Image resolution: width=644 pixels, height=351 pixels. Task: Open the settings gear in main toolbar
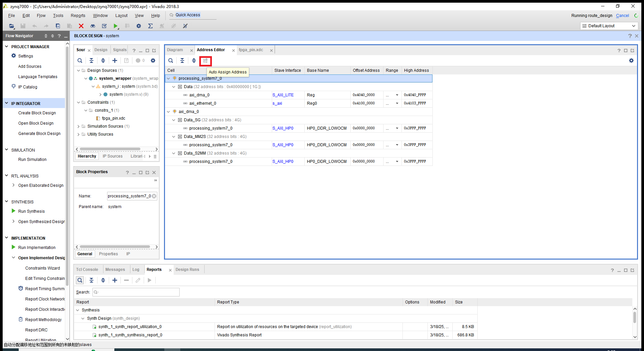[x=139, y=26]
